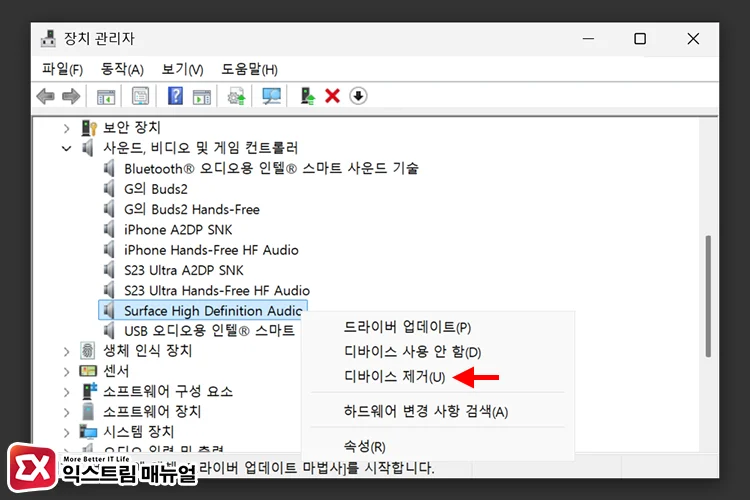The image size is (750, 500).
Task: Click the blue Help question-mark icon
Action: pos(175,96)
